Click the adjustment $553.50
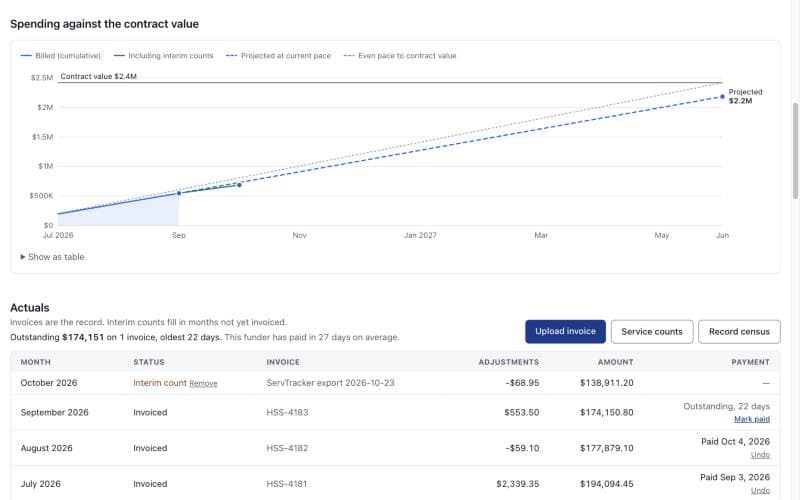 coord(521,412)
